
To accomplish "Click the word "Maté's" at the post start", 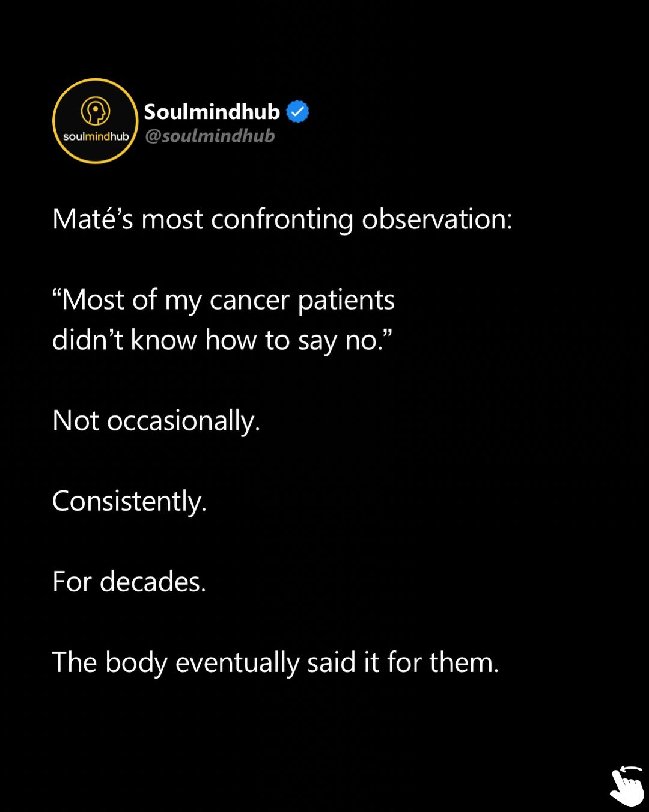I will (x=93, y=219).
